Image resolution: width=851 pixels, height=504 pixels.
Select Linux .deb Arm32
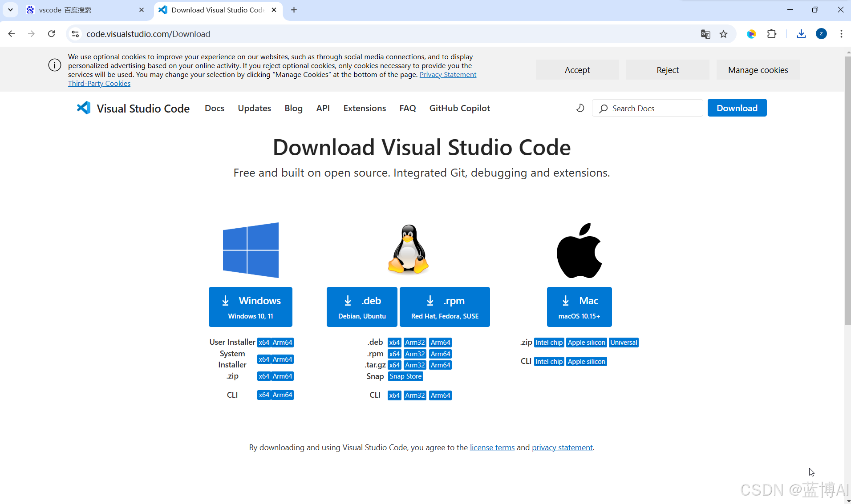(x=415, y=343)
